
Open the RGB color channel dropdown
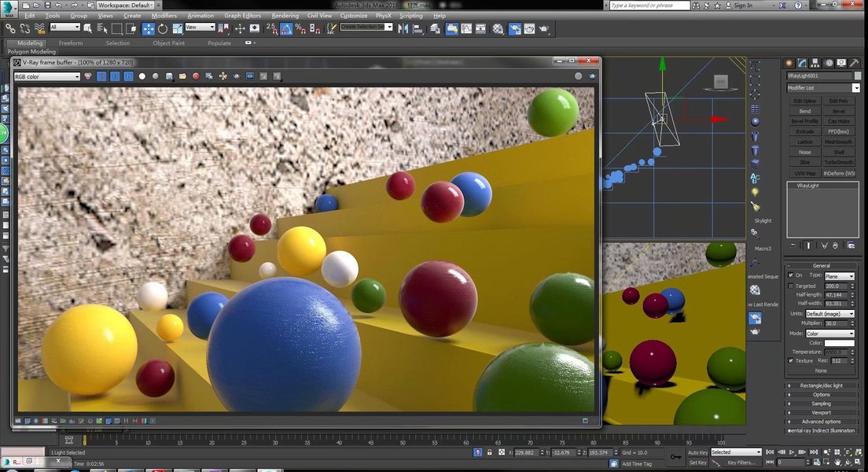point(47,76)
